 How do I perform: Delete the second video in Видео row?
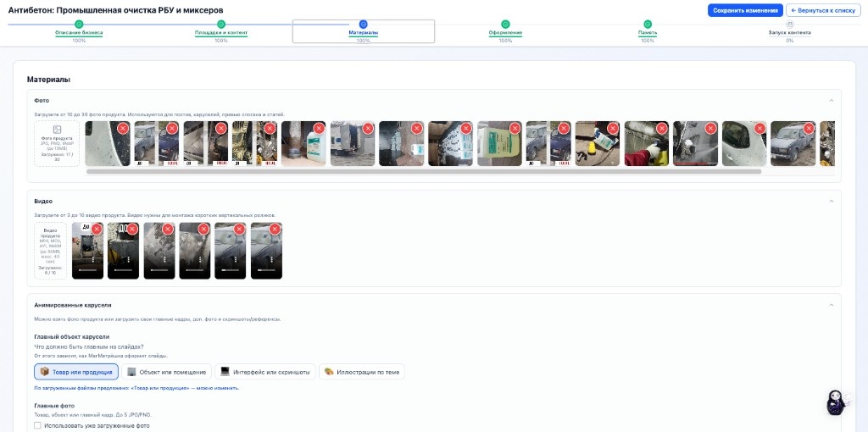point(132,229)
